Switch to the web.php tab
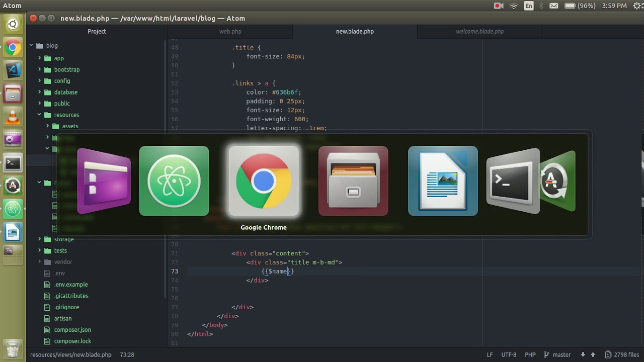 pos(230,31)
